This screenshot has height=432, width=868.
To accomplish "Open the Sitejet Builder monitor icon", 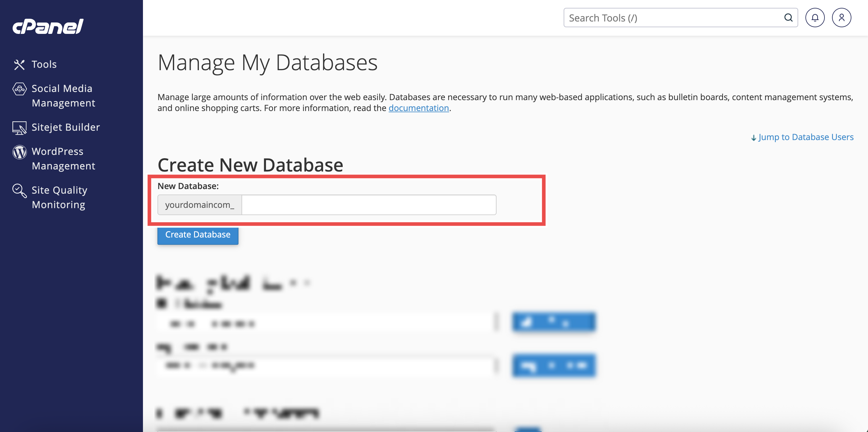I will point(19,128).
